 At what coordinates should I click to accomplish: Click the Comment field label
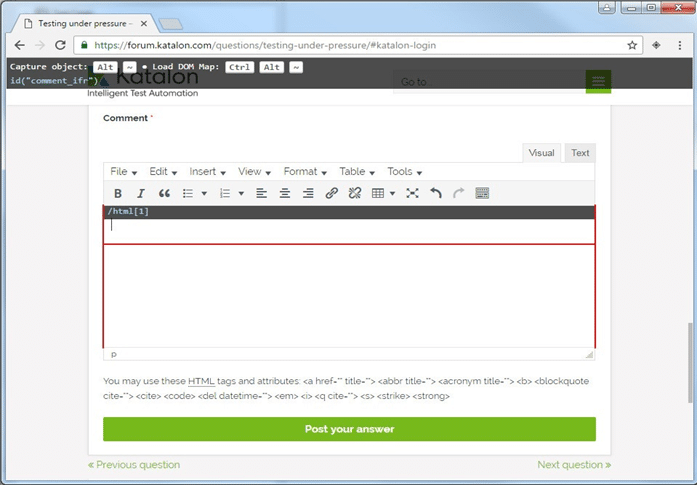(125, 118)
